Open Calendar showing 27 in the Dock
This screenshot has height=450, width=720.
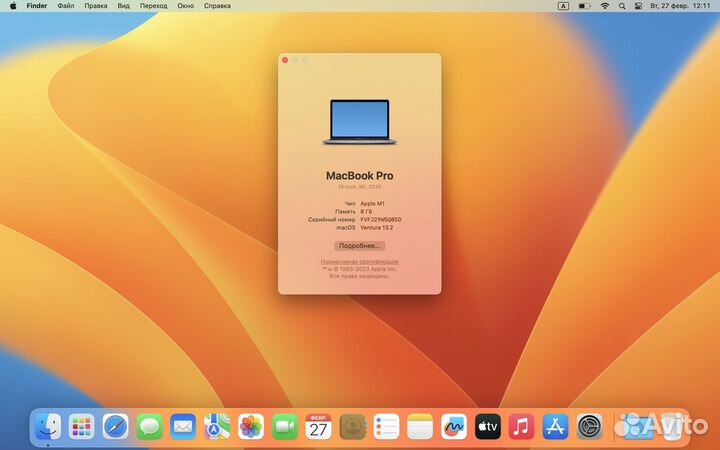318,427
